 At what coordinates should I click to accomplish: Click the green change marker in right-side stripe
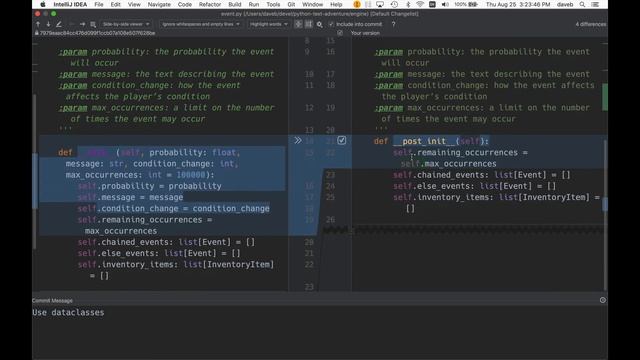pyautogui.click(x=605, y=97)
